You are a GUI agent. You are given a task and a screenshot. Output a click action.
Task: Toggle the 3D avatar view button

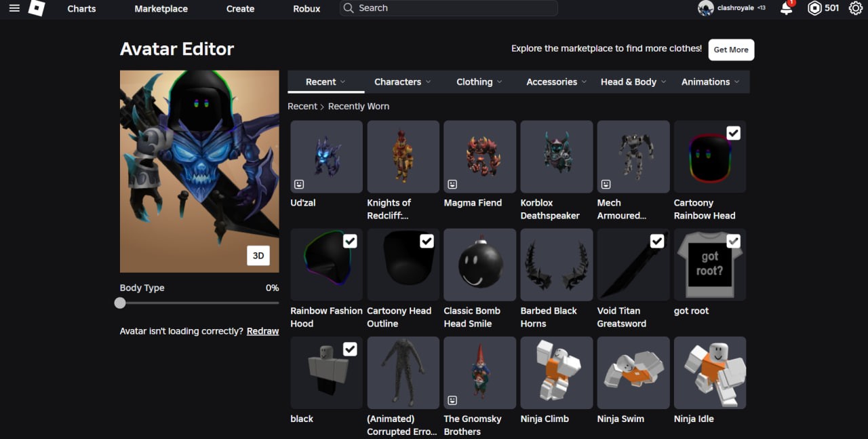click(258, 256)
